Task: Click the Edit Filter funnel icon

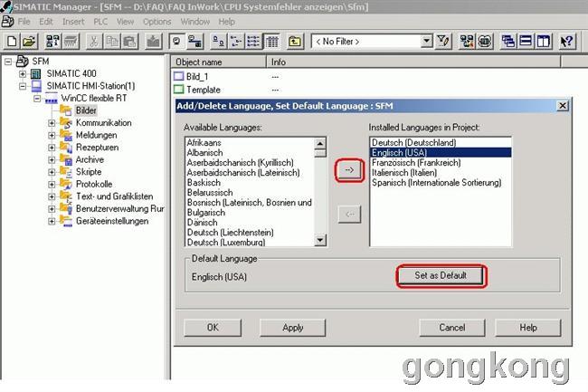Action: click(x=443, y=42)
